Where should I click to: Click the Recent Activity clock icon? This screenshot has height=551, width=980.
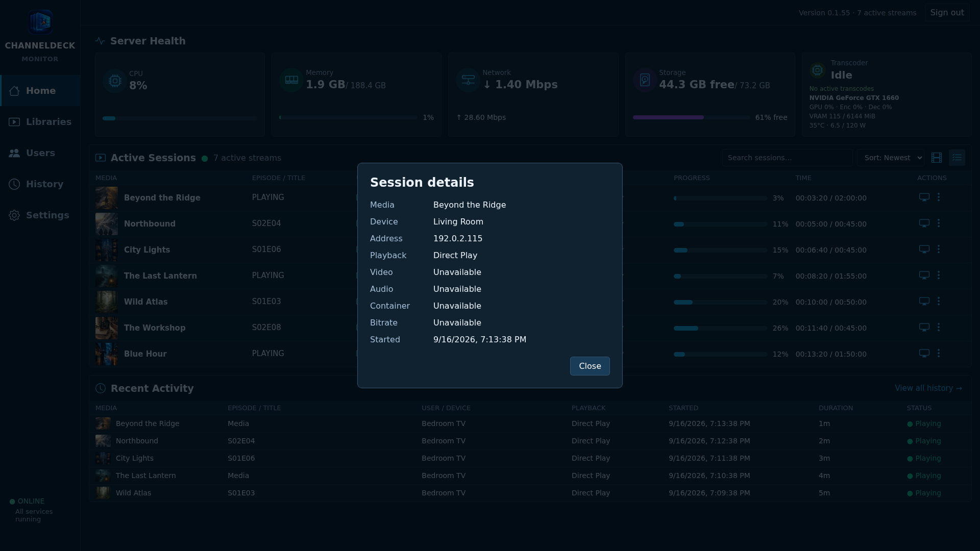coord(101,388)
